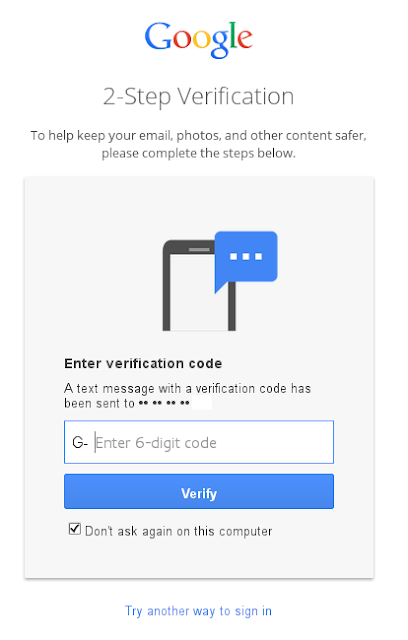
Task: Open Try another way to sign in
Action: [x=198, y=611]
